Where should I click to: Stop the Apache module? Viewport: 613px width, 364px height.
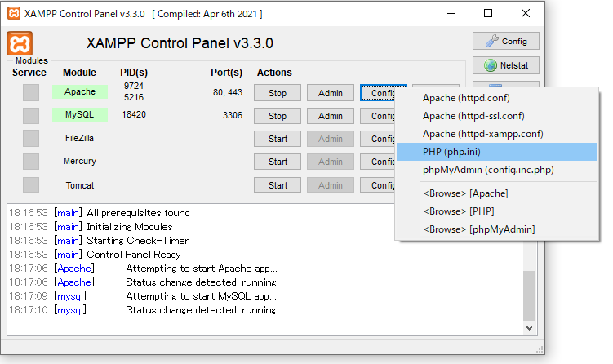click(278, 93)
